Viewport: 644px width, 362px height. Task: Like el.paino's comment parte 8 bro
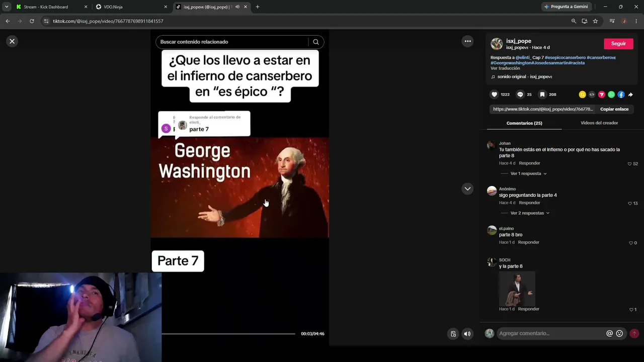[x=630, y=243]
